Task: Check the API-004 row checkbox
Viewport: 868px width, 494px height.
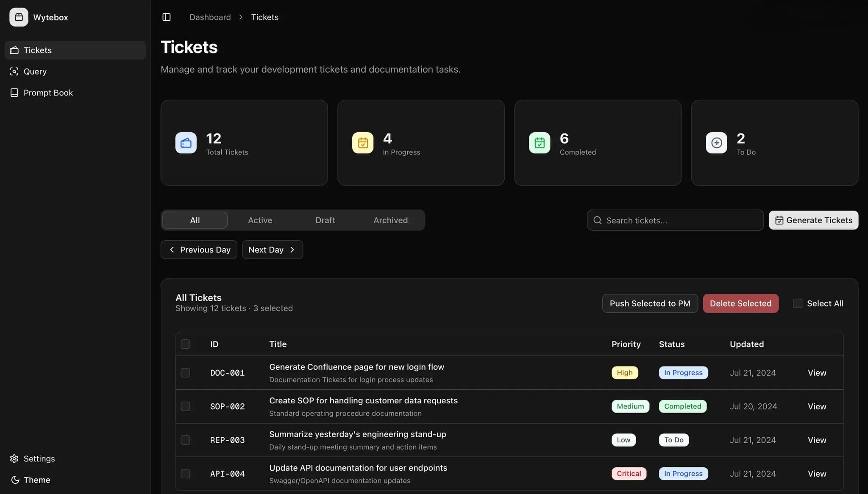Action: [185, 473]
